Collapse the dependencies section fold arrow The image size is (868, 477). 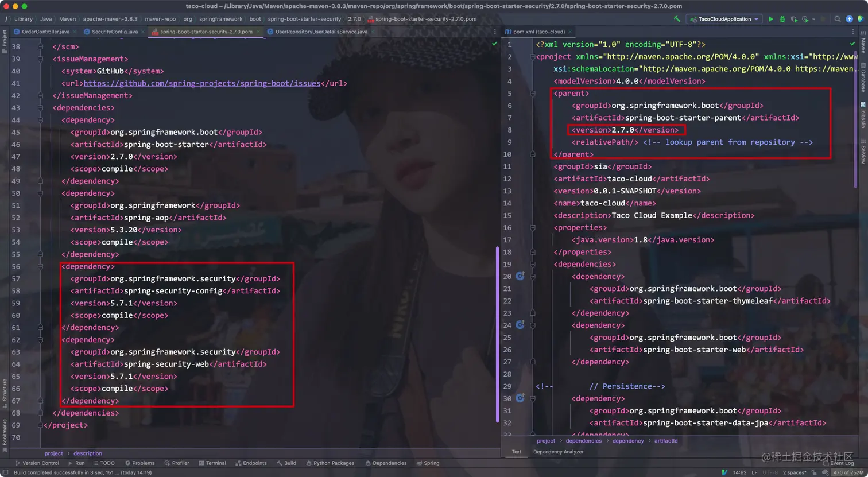coord(40,108)
